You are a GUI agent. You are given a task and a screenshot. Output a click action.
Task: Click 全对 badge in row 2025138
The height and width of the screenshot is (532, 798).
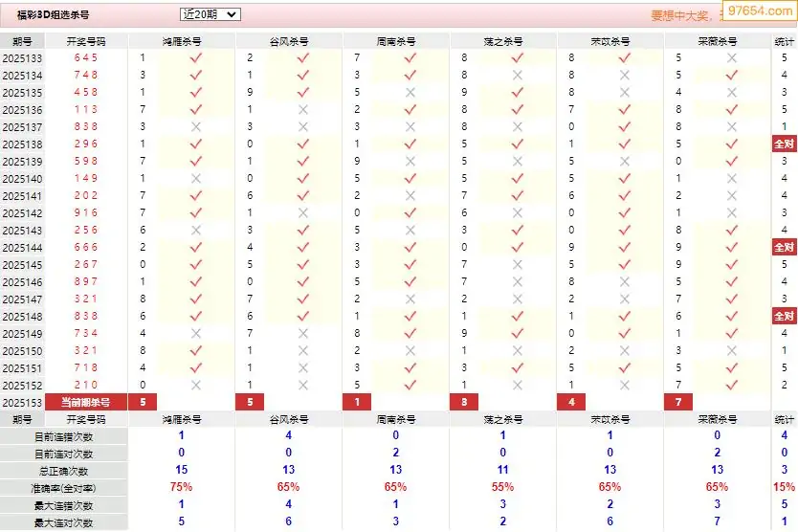[x=784, y=144]
